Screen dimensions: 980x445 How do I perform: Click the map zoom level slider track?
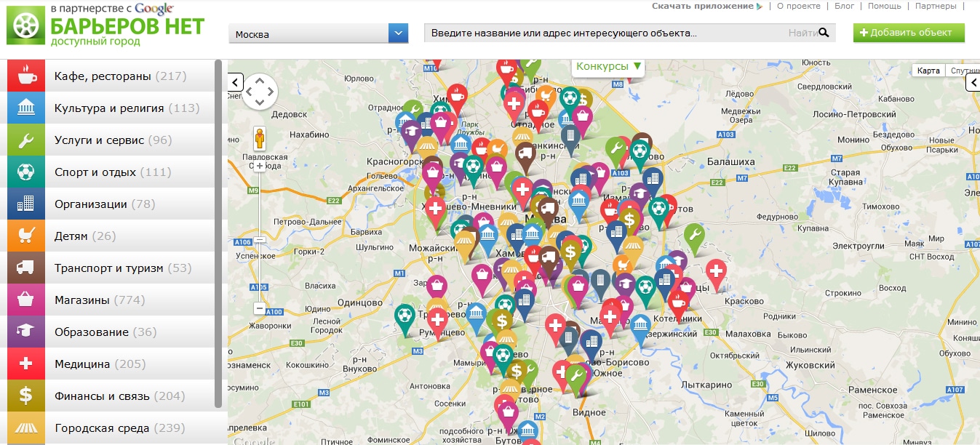click(x=260, y=237)
